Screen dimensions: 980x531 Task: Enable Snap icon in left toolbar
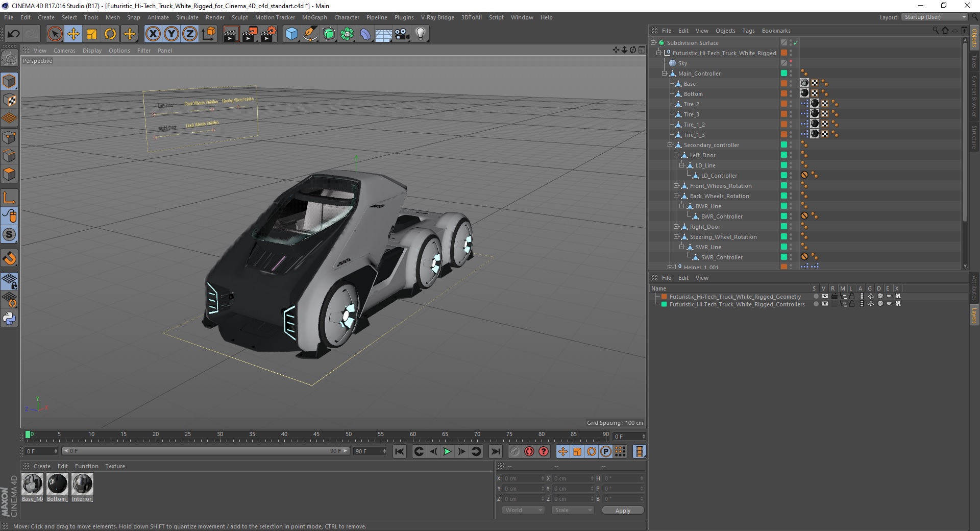(9, 258)
